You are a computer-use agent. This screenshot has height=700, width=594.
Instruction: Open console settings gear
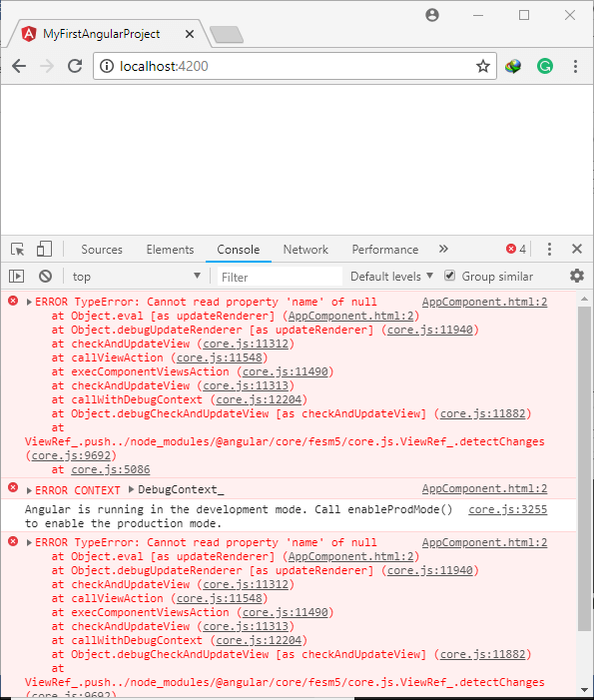coord(577,276)
